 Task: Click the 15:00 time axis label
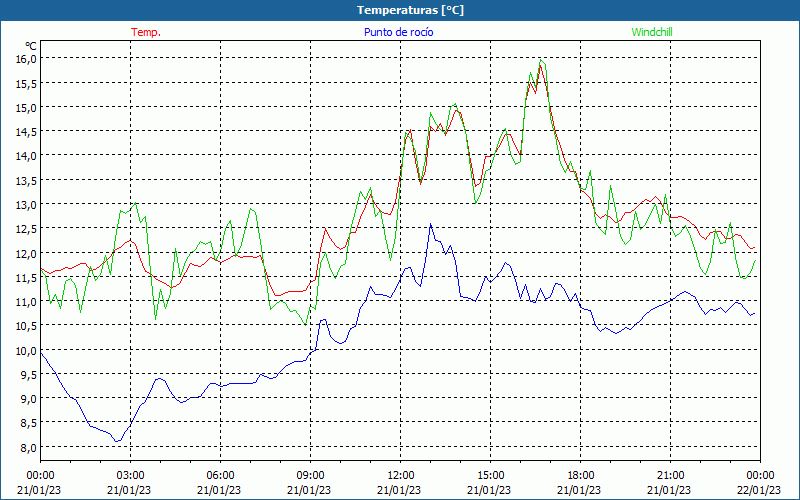tap(490, 476)
